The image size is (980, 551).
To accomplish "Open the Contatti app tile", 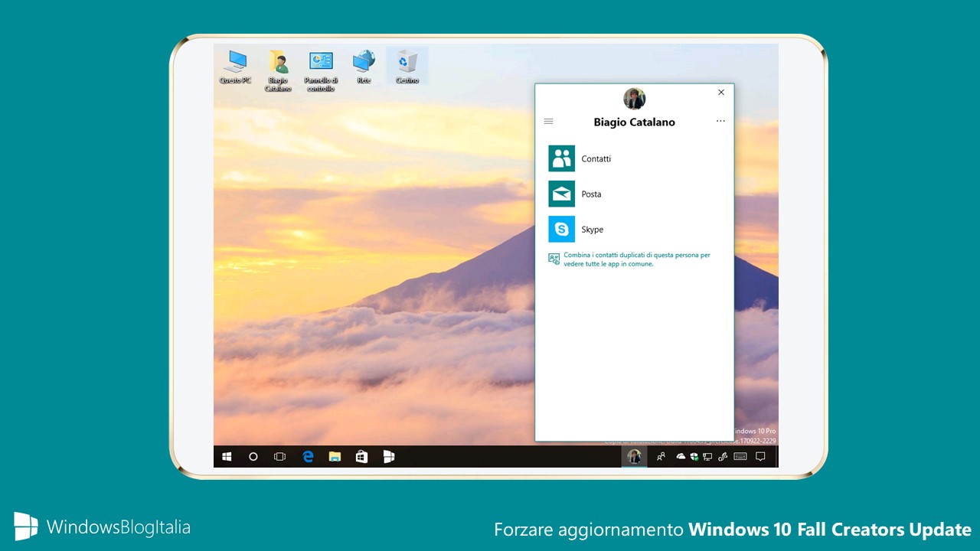I will (561, 158).
